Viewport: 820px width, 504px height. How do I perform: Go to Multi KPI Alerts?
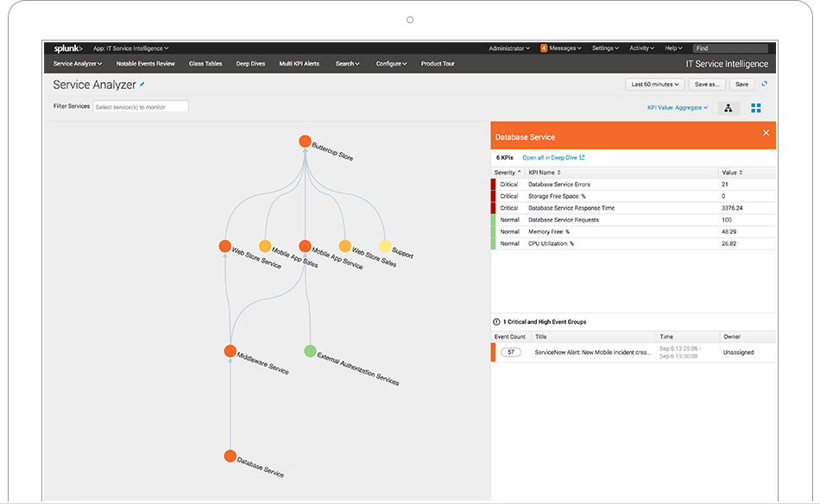(300, 64)
